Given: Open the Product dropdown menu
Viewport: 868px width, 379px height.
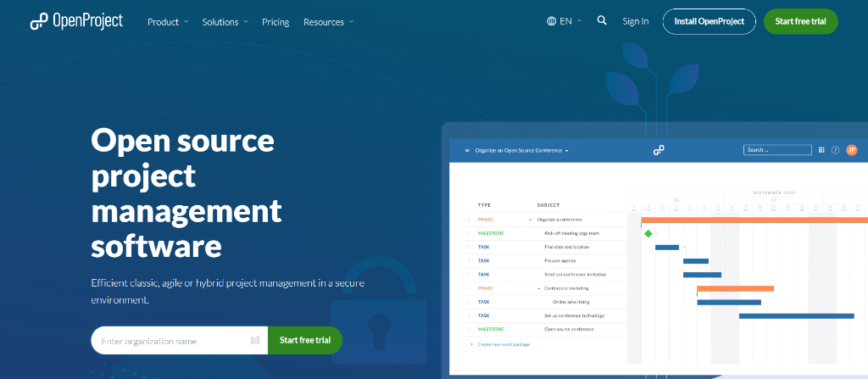Looking at the screenshot, I should click(x=168, y=22).
